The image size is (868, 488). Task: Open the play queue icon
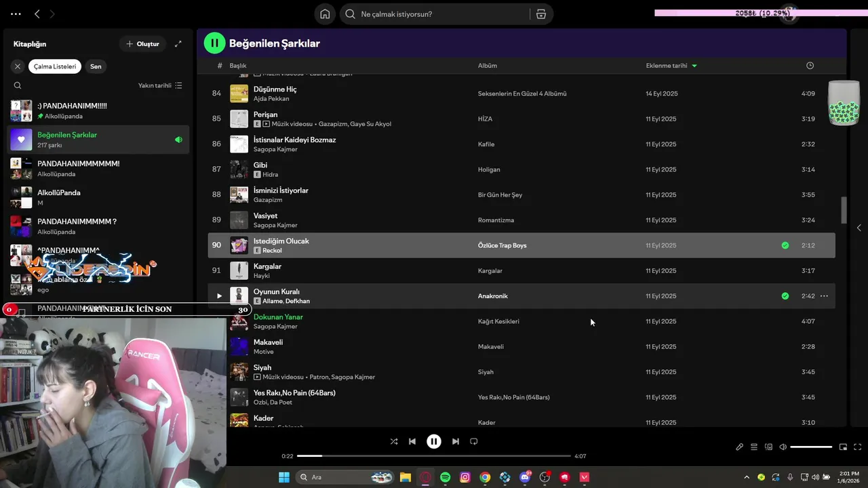(x=754, y=447)
